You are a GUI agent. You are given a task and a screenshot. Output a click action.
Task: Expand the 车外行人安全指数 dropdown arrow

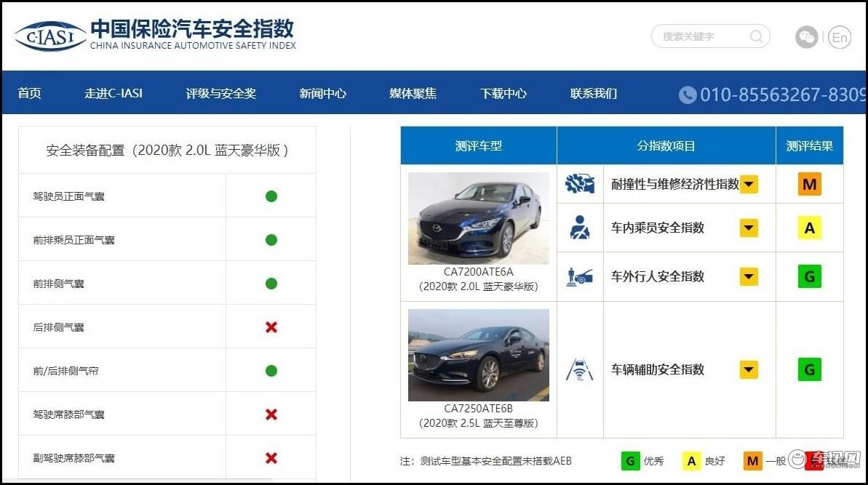pyautogui.click(x=749, y=276)
